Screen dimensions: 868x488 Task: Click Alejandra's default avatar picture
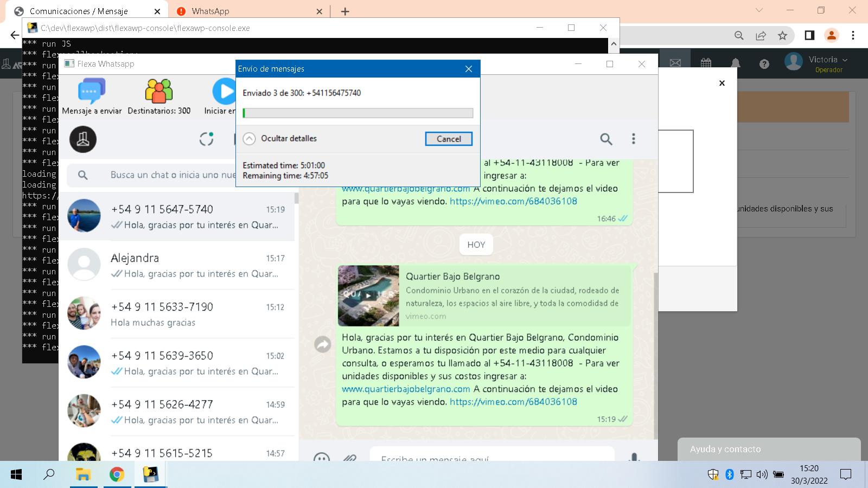tap(84, 264)
